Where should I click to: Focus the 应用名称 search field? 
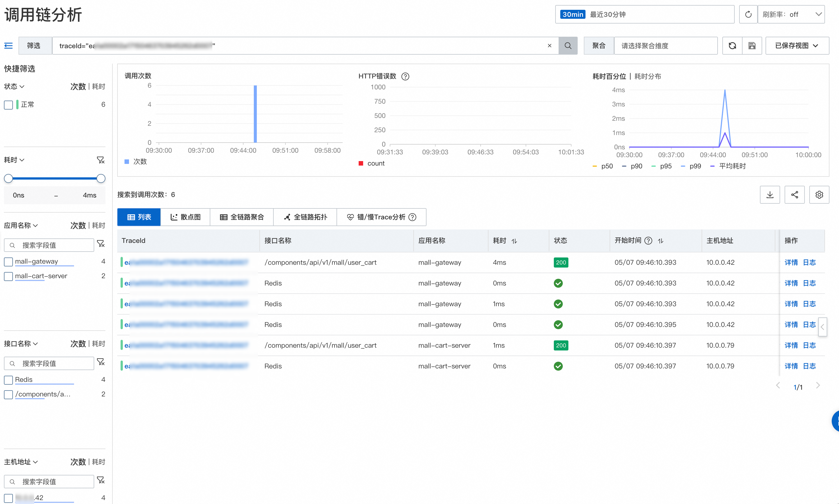49,245
